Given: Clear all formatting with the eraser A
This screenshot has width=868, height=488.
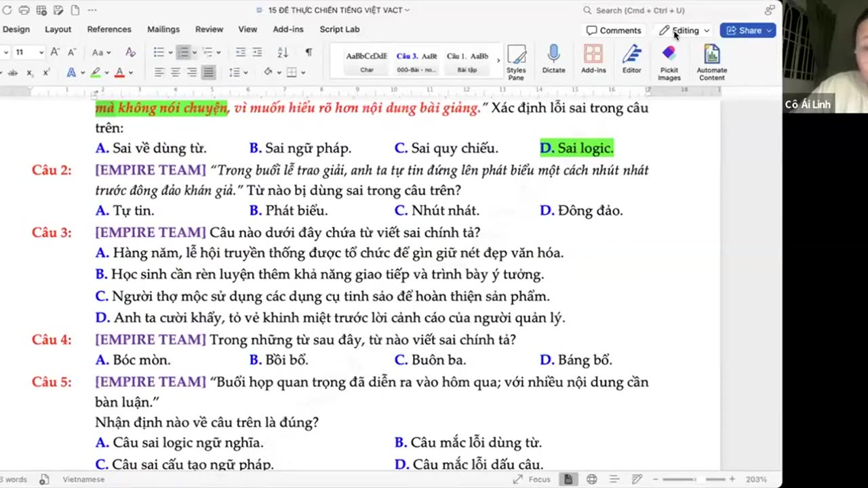Looking at the screenshot, I should pos(130,52).
